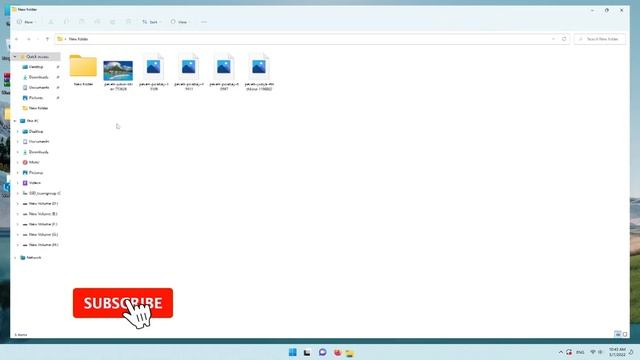The height and width of the screenshot is (360, 640).
Task: Click the Copy icon in toolbar
Action: pyautogui.click(x=66, y=22)
